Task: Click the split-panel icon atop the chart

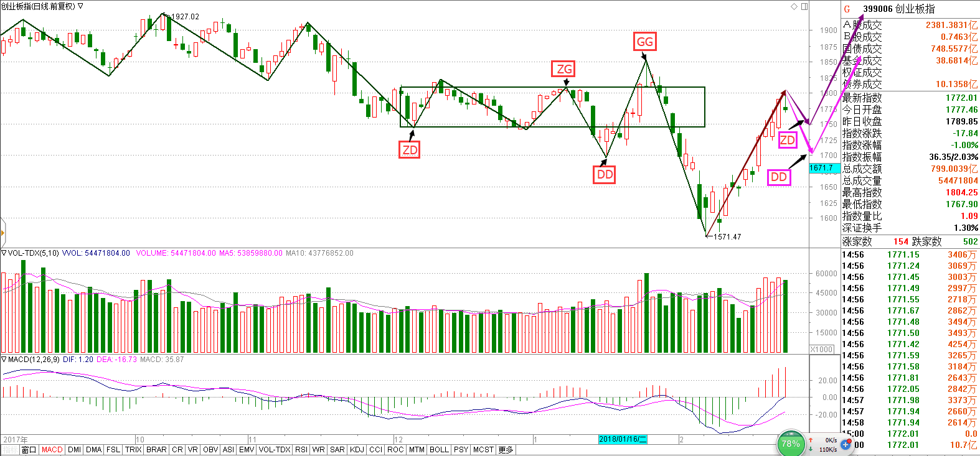Action: click(x=804, y=6)
